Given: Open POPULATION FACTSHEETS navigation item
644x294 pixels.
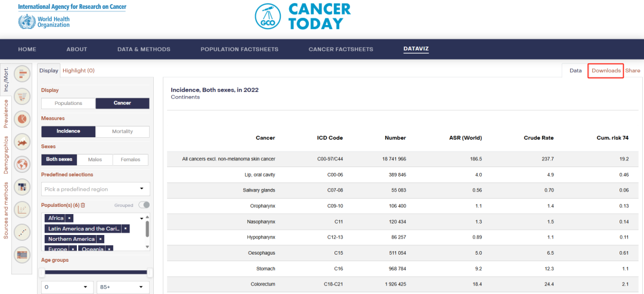Looking at the screenshot, I should 240,49.
